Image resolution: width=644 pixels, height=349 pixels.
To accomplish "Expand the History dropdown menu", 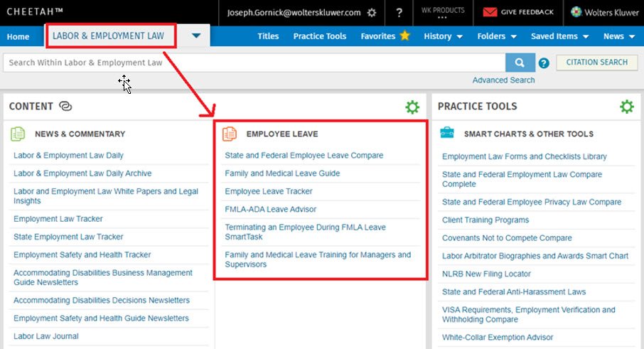I will tap(443, 36).
